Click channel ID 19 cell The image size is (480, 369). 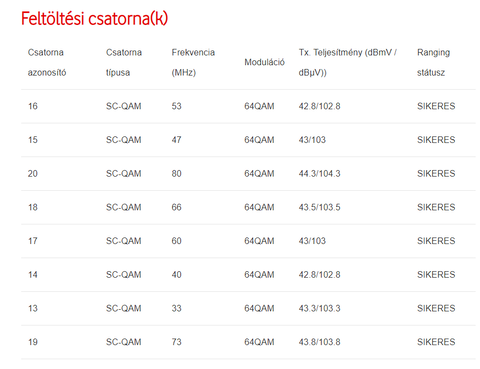point(33,342)
